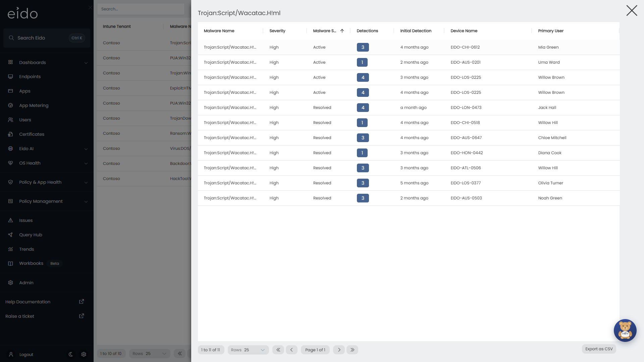Click the Issues warning triangle icon
The width and height of the screenshot is (644, 362).
(10, 221)
